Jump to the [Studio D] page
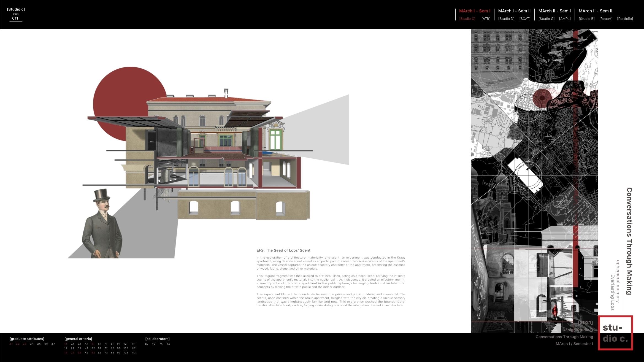This screenshot has height=362, width=644. [x=506, y=19]
